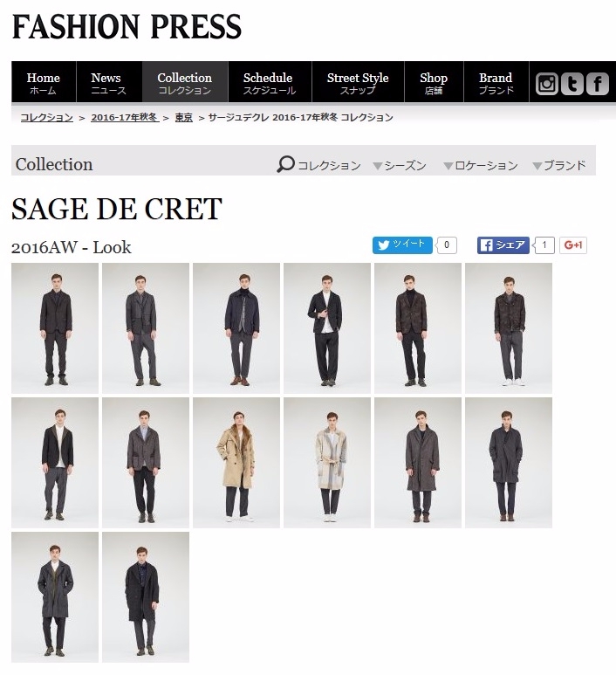The width and height of the screenshot is (616, 675).
Task: Click the Google +1 button
Action: click(573, 245)
